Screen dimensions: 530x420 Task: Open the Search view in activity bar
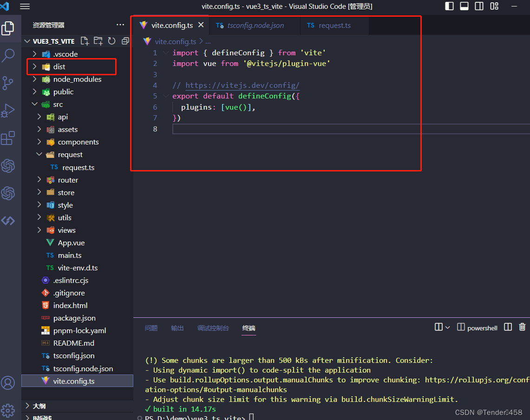click(10, 55)
